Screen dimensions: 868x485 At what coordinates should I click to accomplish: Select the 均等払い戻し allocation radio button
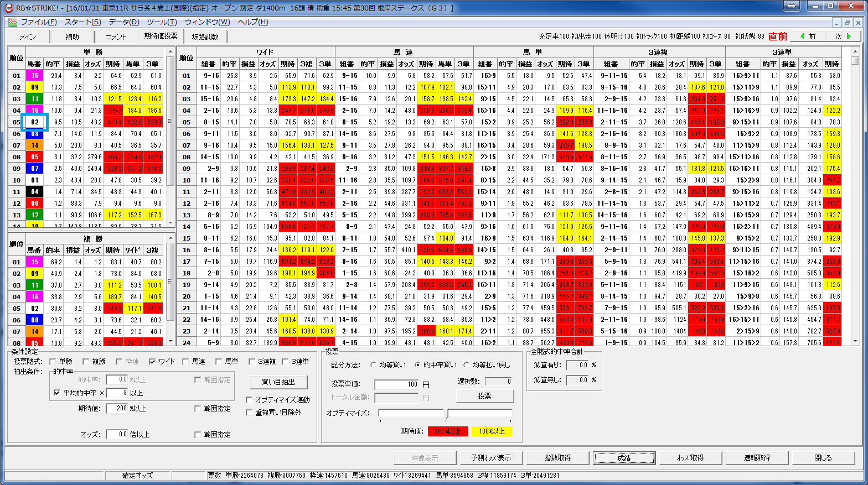click(x=467, y=365)
